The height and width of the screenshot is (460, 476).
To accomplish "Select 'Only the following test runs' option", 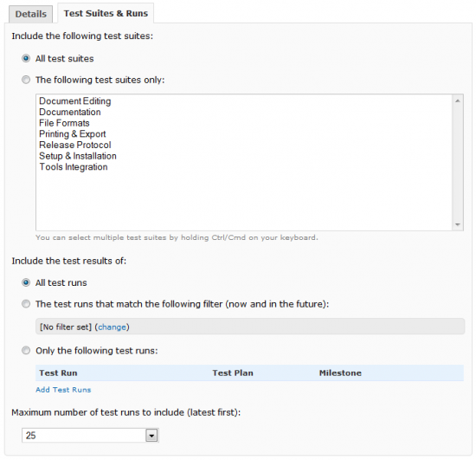I will [x=26, y=351].
